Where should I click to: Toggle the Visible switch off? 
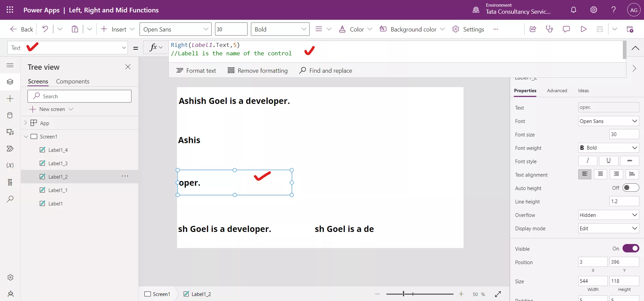(631, 248)
